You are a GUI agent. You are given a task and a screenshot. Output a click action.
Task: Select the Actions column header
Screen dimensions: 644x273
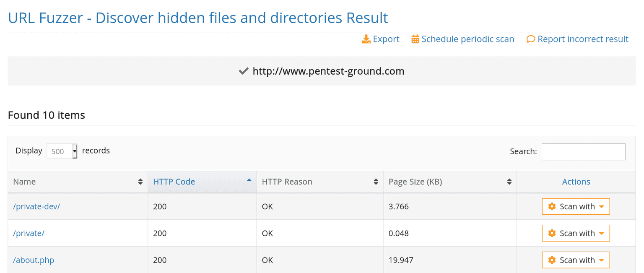(576, 182)
